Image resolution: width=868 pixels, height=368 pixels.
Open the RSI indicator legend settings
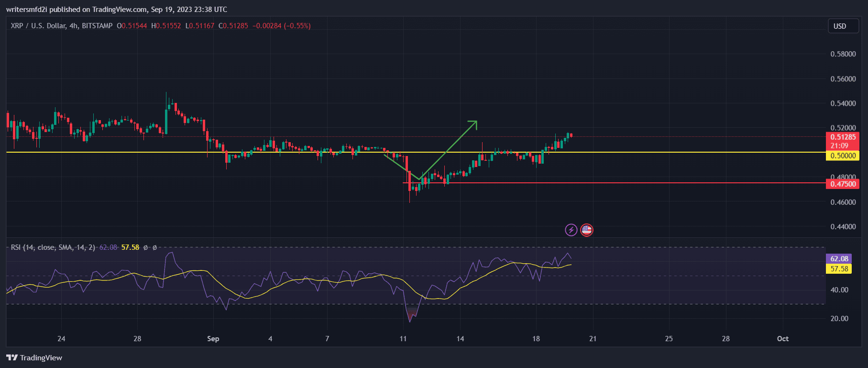53,247
